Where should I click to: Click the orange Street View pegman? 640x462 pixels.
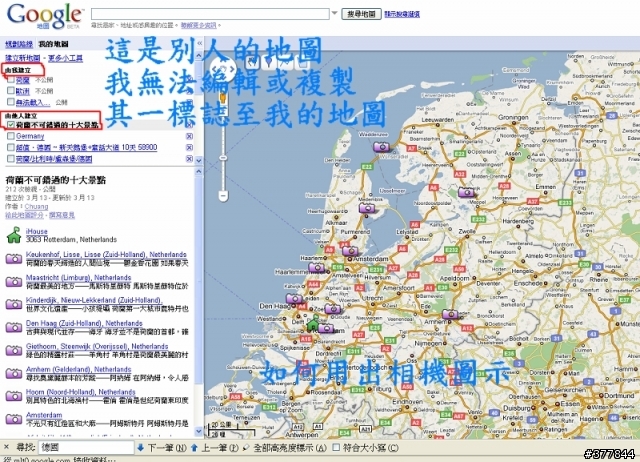(223, 98)
